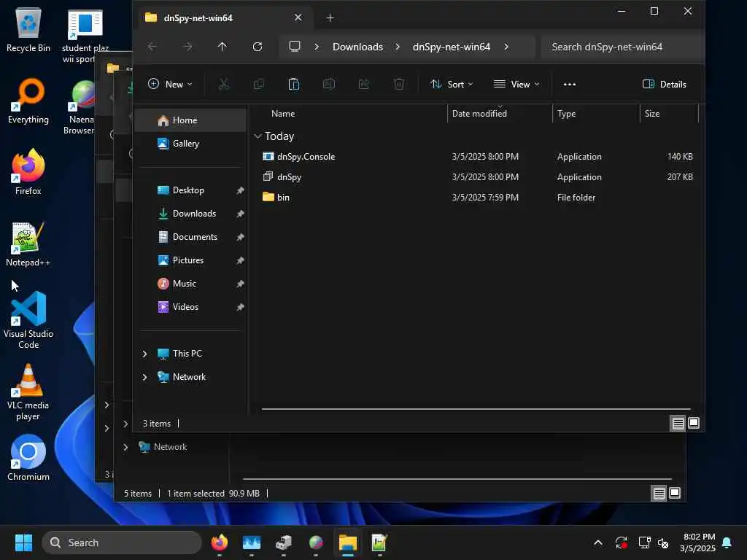Switch to details view in the background Explorer window
The height and width of the screenshot is (560, 747).
click(x=659, y=494)
